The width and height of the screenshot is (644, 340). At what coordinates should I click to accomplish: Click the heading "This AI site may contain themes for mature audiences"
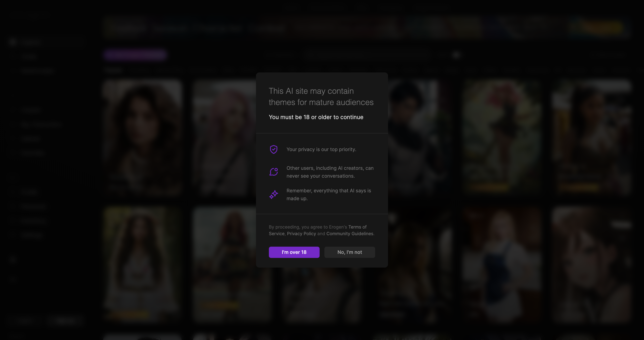(x=321, y=97)
